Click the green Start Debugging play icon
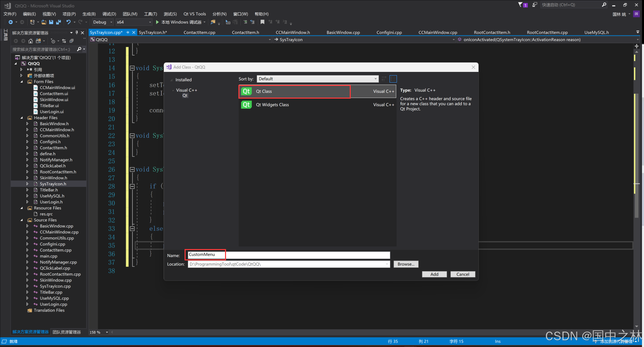644x347 pixels. click(x=157, y=22)
